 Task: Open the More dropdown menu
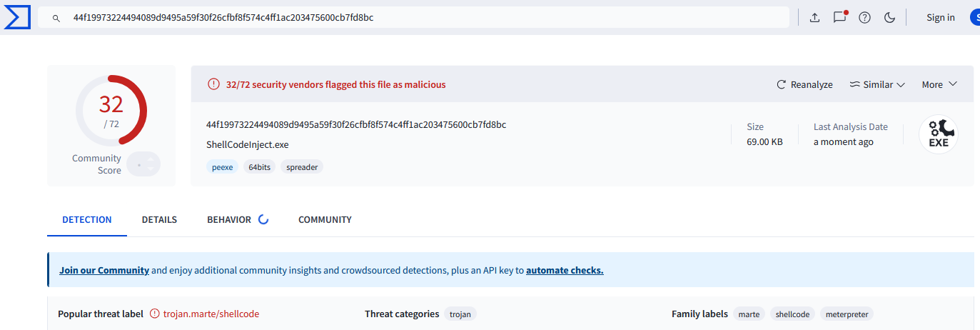pyautogui.click(x=939, y=84)
